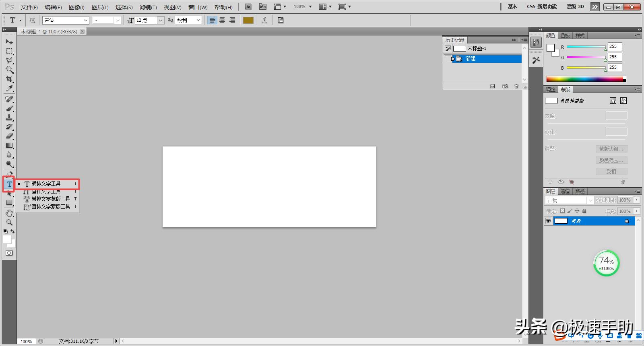The image size is (644, 346).
Task: Select the Zoom magnifier tool
Action: click(x=9, y=222)
